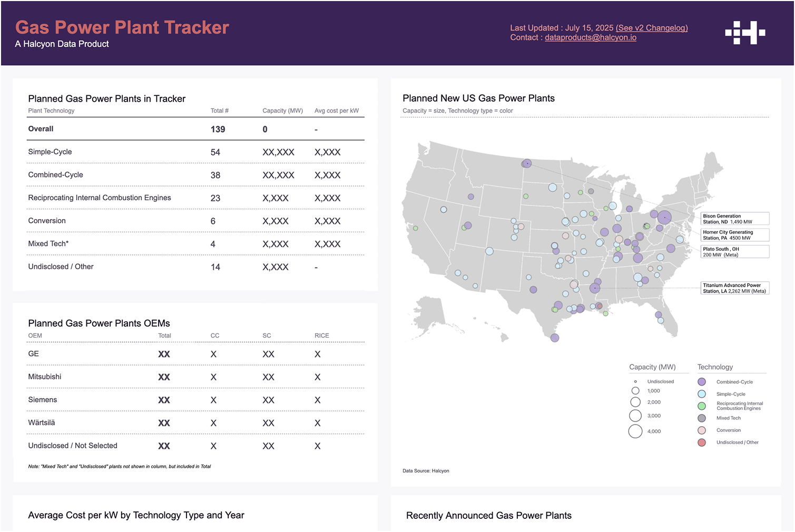795x532 pixels.
Task: Click the Undisclosed / Not Selected OEM row
Action: coord(195,446)
